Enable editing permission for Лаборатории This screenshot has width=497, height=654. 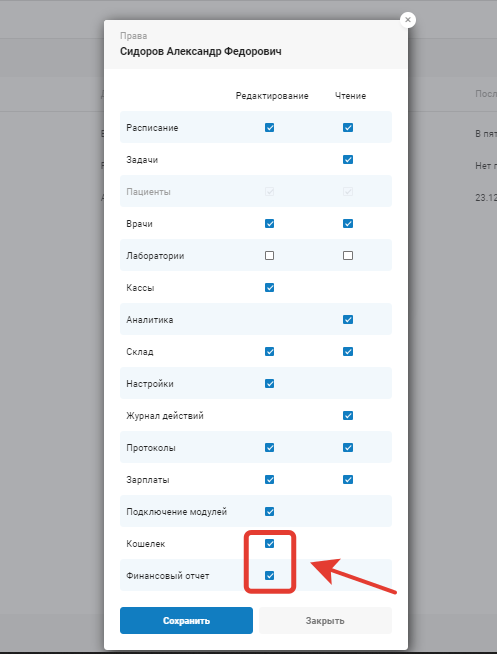(x=269, y=256)
